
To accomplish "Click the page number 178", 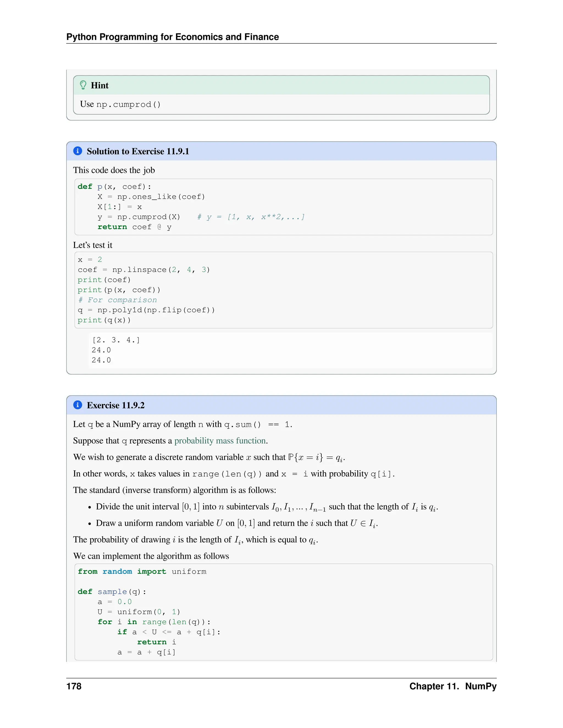I will [74, 686].
